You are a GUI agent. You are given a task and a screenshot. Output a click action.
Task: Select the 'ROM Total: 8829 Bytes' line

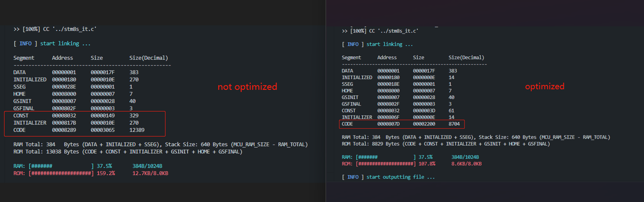click(446, 144)
